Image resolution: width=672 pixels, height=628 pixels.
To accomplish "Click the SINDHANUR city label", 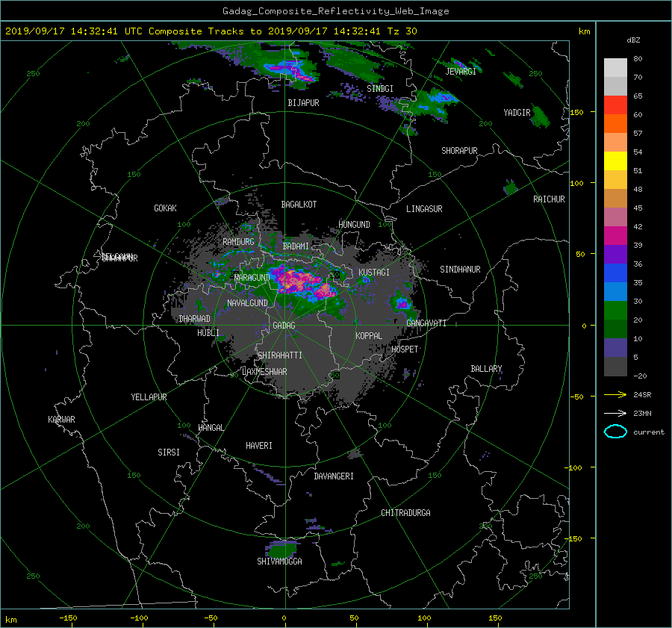I will tap(460, 270).
